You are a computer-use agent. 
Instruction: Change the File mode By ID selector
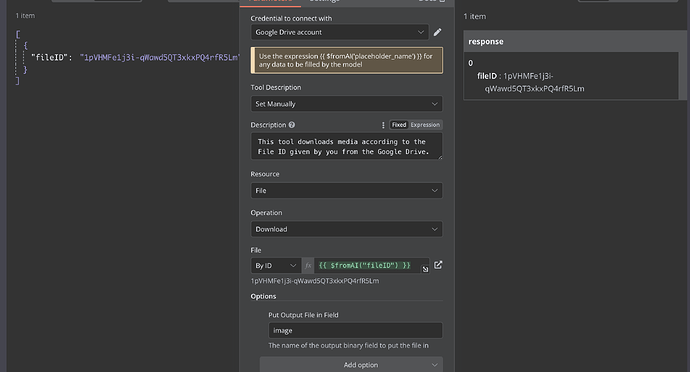click(x=276, y=265)
